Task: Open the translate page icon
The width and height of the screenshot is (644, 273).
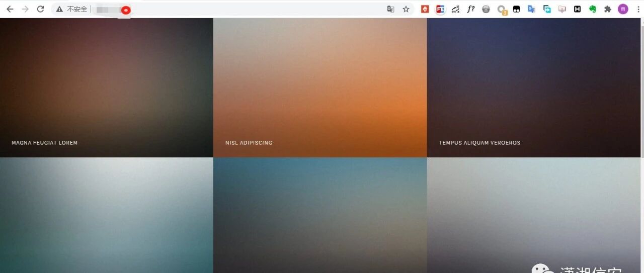Action: tap(390, 9)
